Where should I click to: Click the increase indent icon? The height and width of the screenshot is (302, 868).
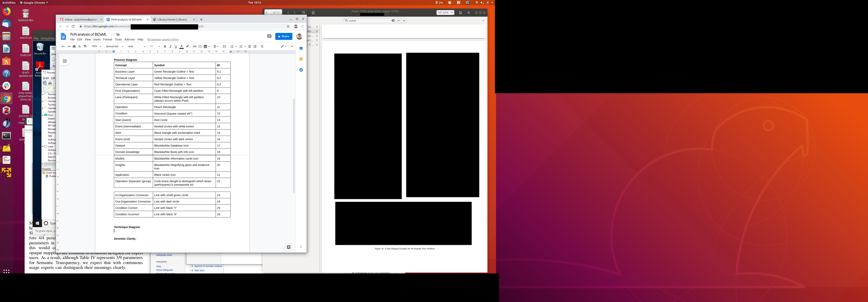255,46
